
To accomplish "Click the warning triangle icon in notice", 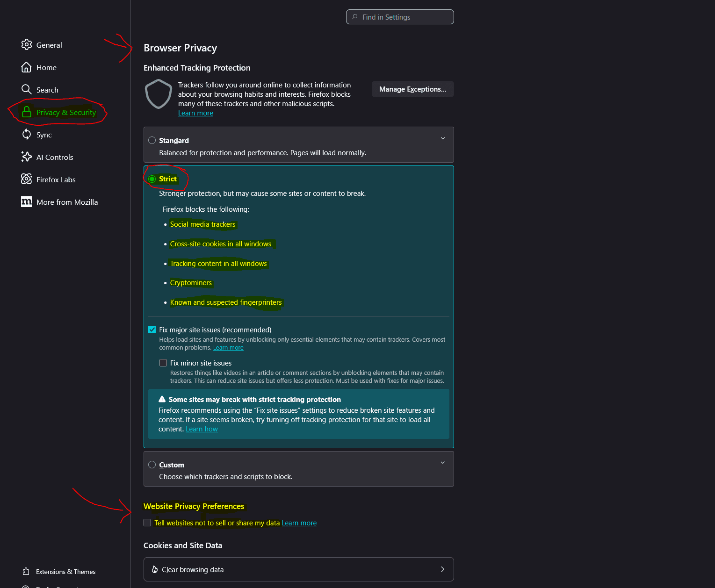I will [162, 399].
